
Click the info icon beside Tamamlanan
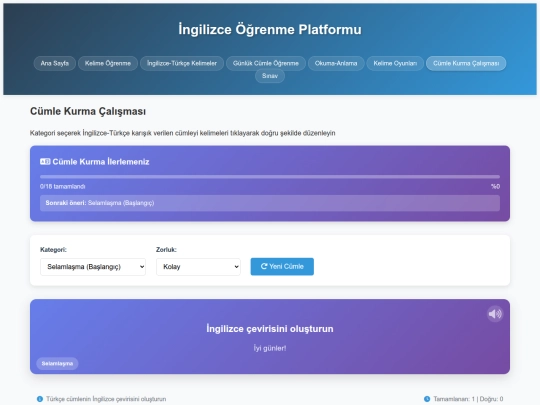[x=427, y=399]
